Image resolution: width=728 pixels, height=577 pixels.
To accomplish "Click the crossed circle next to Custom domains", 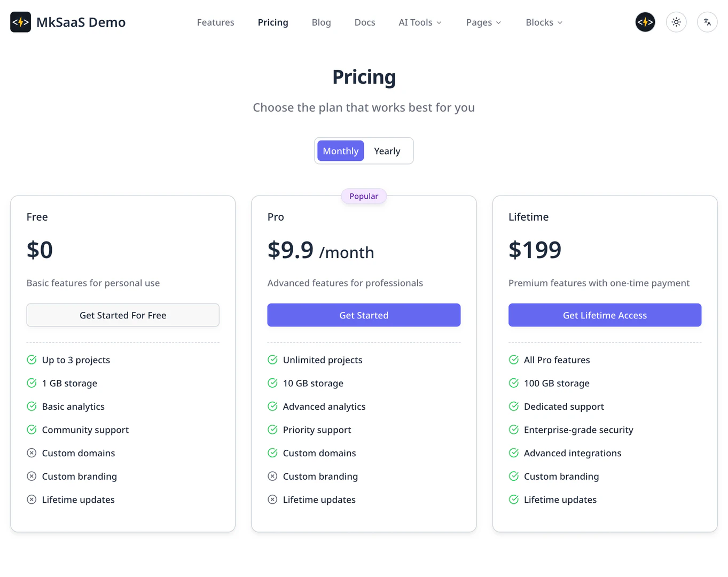I will click(x=32, y=453).
